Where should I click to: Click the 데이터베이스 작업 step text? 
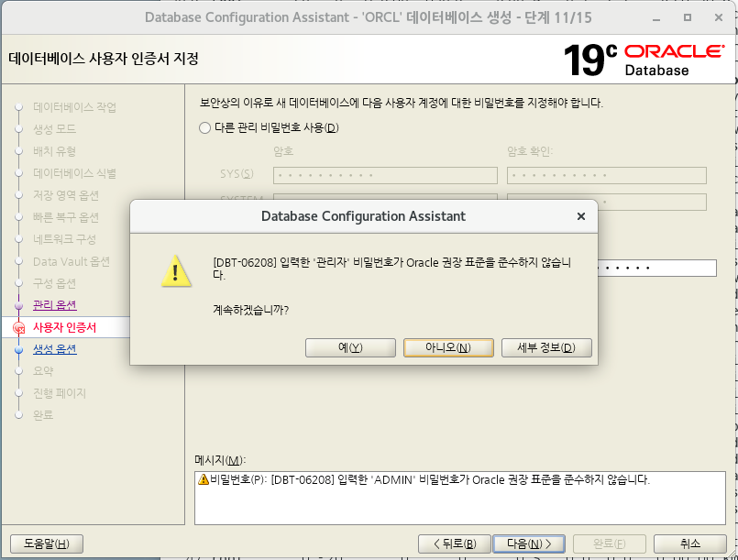(x=74, y=107)
